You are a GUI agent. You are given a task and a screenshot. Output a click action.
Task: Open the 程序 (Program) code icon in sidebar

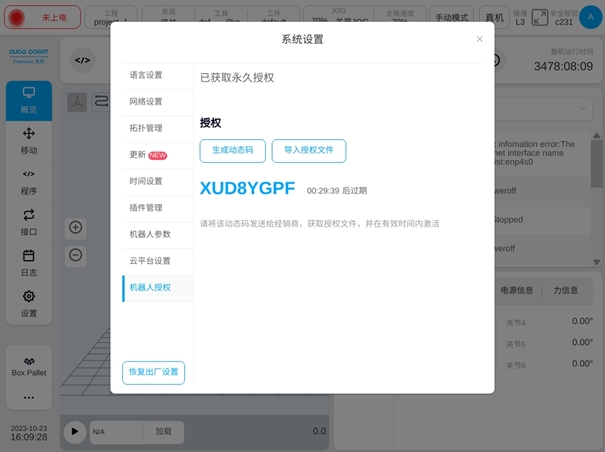[29, 181]
